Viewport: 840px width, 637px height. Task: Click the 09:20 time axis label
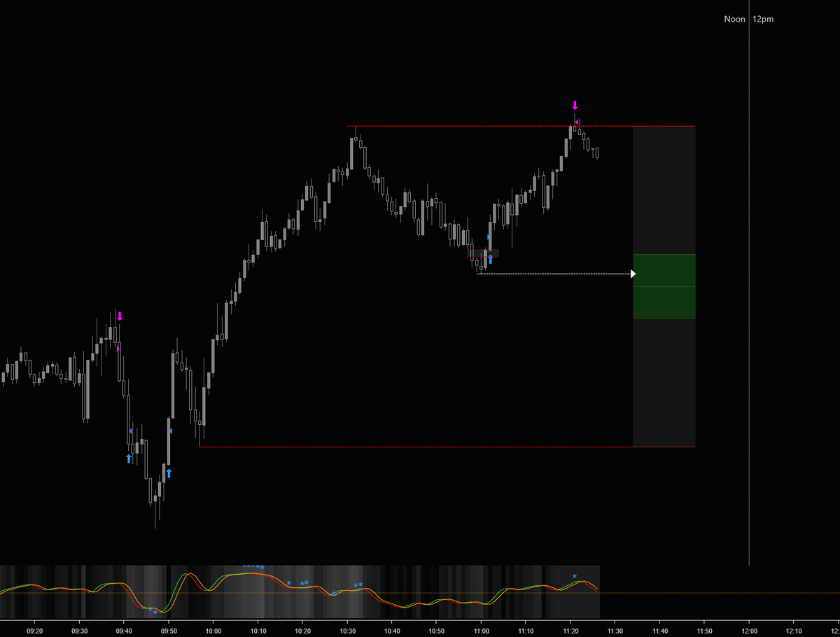point(35,630)
